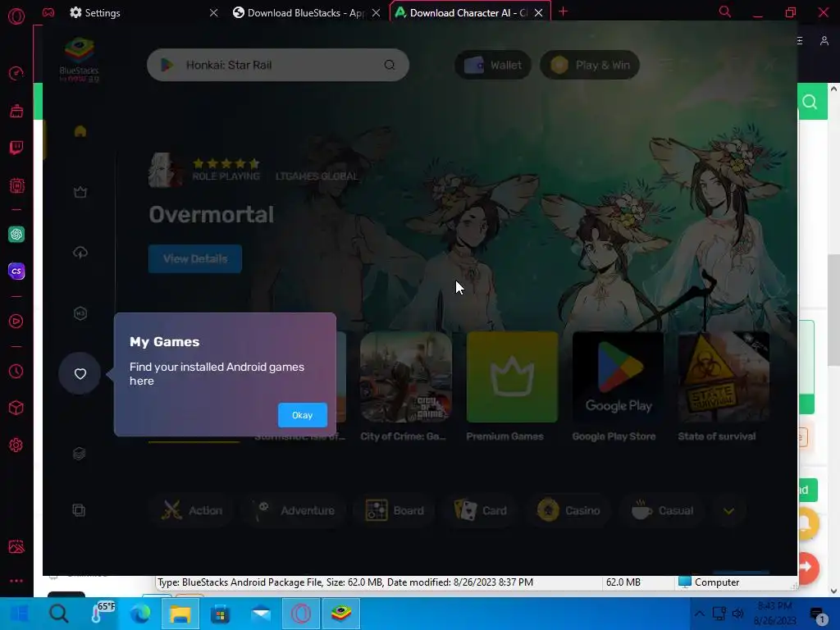Switch to Download BlueStacks browser tab
840x630 pixels.
pos(305,12)
